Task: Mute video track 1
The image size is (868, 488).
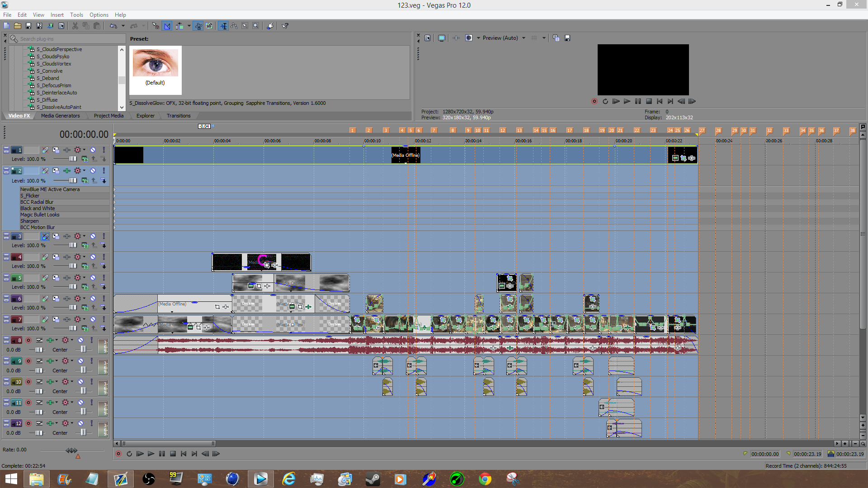Action: [x=93, y=150]
